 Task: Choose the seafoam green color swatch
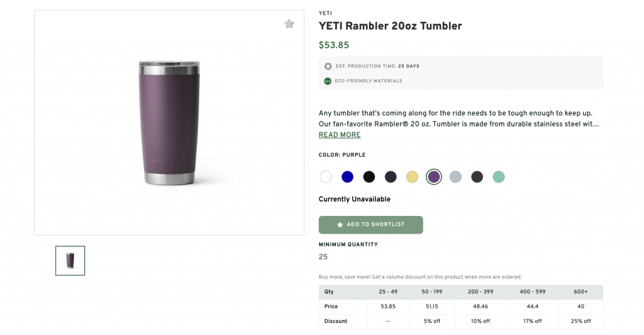pos(499,177)
